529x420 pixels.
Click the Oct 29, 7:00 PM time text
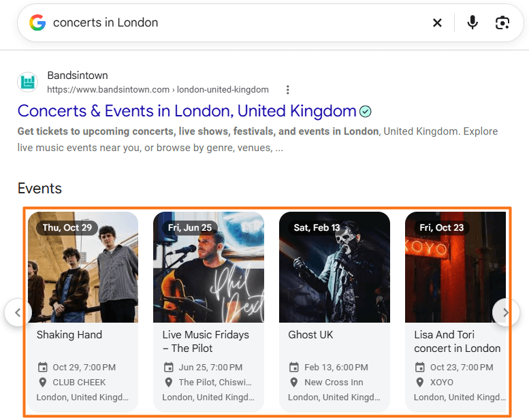coord(84,368)
